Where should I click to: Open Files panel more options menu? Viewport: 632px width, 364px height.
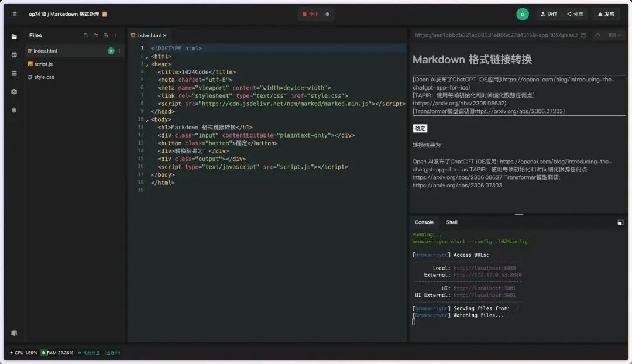point(116,36)
